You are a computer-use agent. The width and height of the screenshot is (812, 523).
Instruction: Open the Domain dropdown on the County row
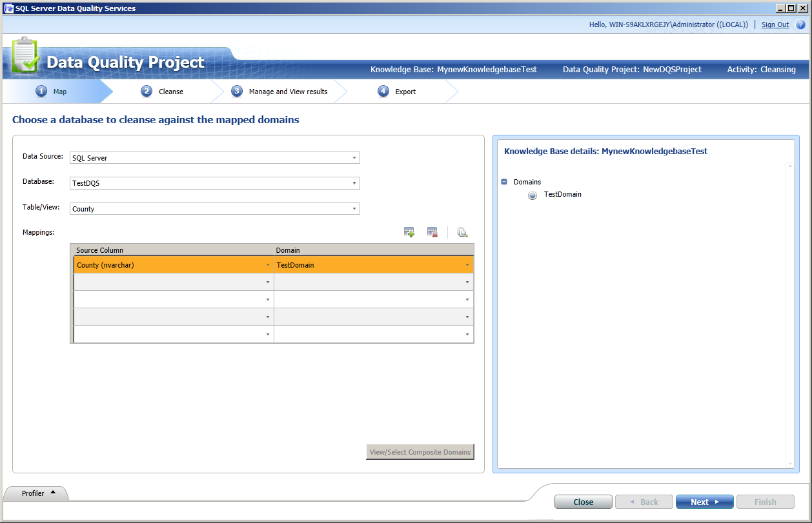point(467,264)
